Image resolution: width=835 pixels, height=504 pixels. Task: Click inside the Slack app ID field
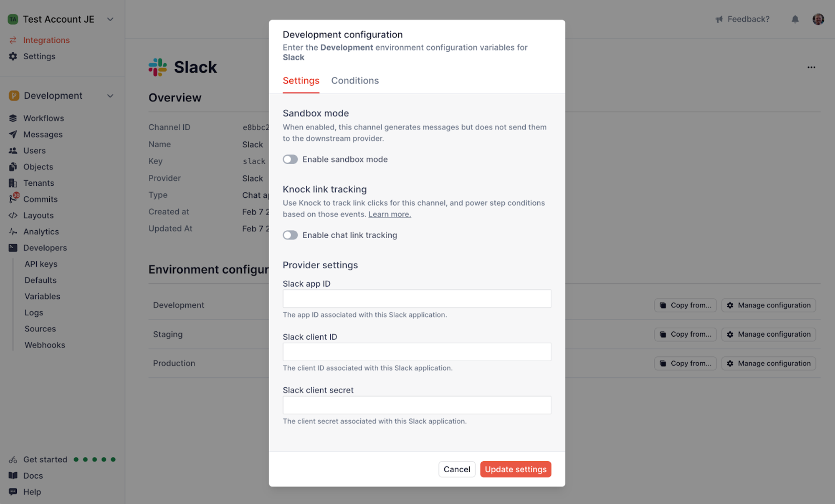[416, 298]
